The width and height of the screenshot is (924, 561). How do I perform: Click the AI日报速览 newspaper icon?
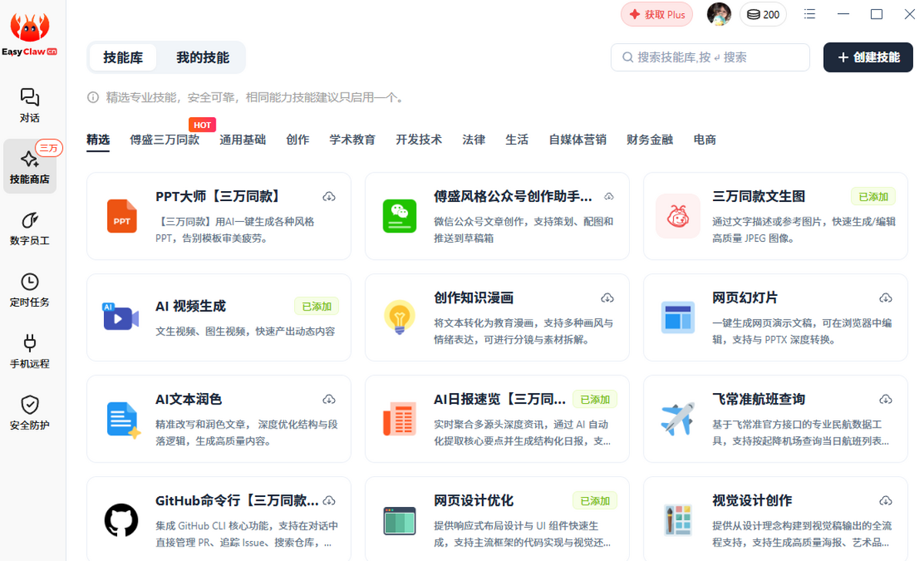pyautogui.click(x=400, y=418)
